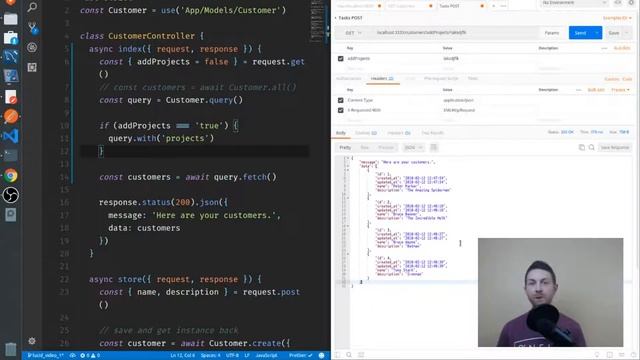Switch to the Authorization tab

(349, 78)
